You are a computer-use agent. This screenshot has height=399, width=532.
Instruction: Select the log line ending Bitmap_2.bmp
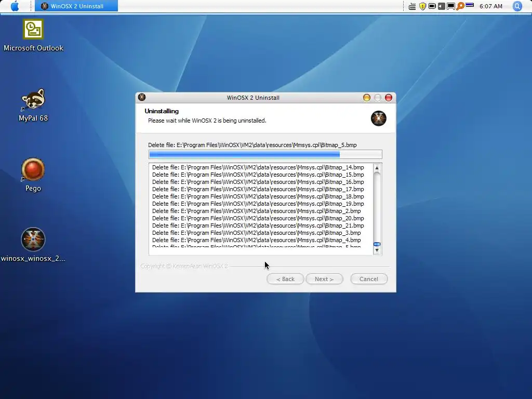pyautogui.click(x=257, y=211)
